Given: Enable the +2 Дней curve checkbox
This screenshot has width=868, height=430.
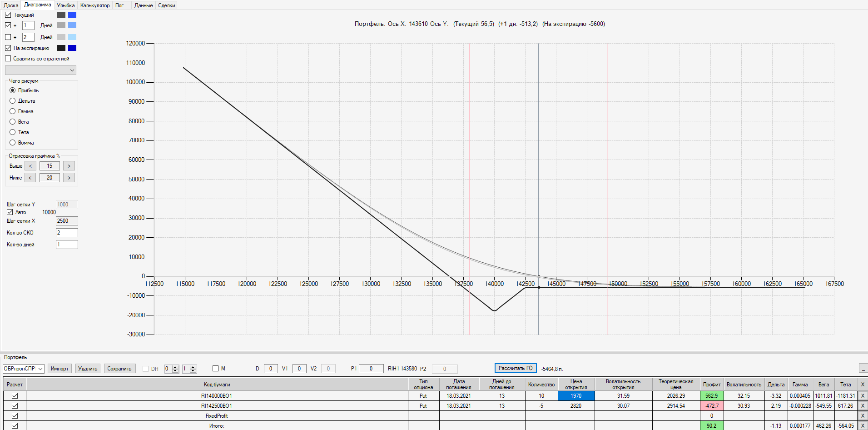Looking at the screenshot, I should tap(8, 37).
